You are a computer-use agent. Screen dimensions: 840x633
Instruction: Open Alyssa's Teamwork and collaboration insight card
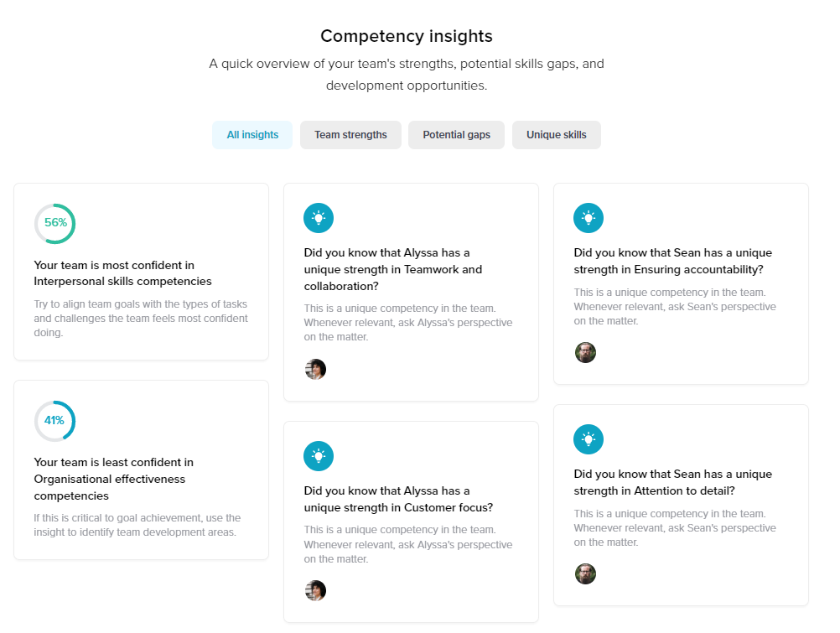(411, 292)
